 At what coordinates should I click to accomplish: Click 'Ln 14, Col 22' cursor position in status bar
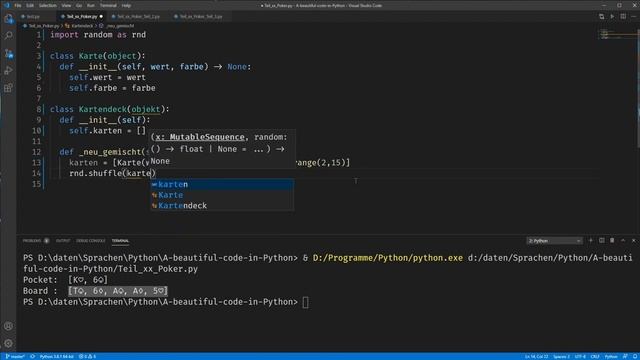pyautogui.click(x=536, y=356)
